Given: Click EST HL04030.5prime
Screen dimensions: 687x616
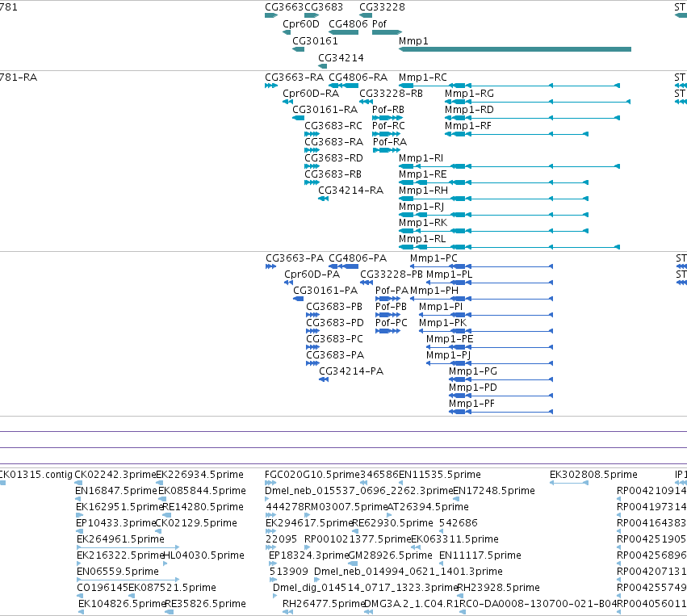Looking at the screenshot, I should 166,564.
